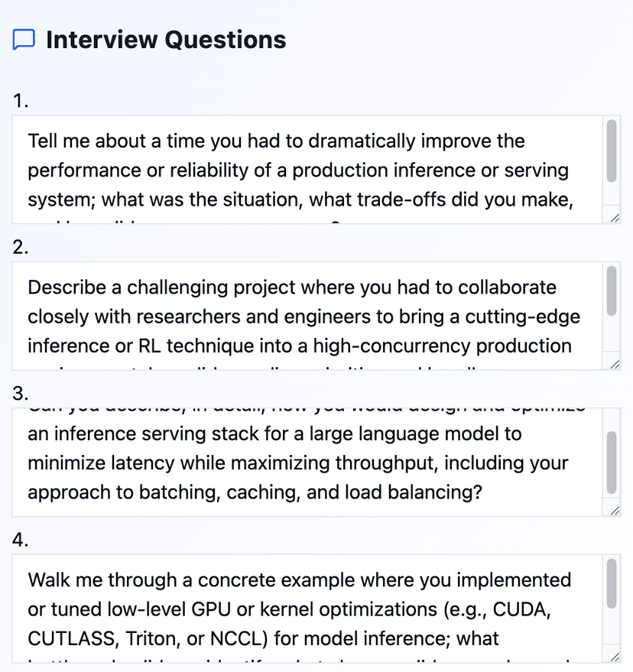Click the "Interview Questions" heading text
The image size is (633, 672).
(166, 39)
